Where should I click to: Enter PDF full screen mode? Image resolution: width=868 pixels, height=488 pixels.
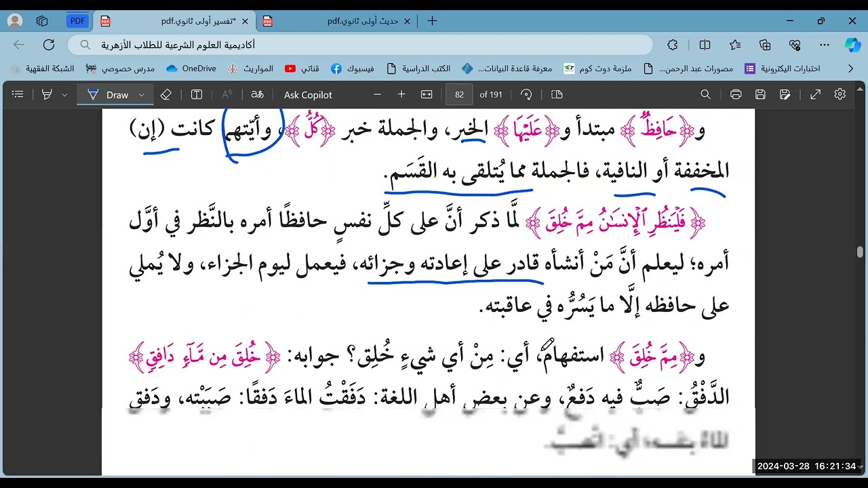tap(816, 95)
